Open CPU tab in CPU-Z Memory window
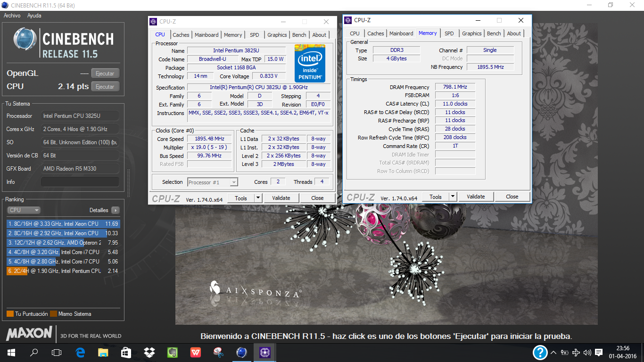 click(355, 33)
